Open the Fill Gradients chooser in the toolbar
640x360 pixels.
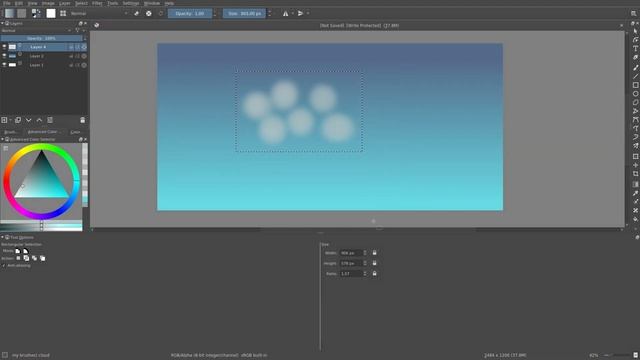(9, 13)
